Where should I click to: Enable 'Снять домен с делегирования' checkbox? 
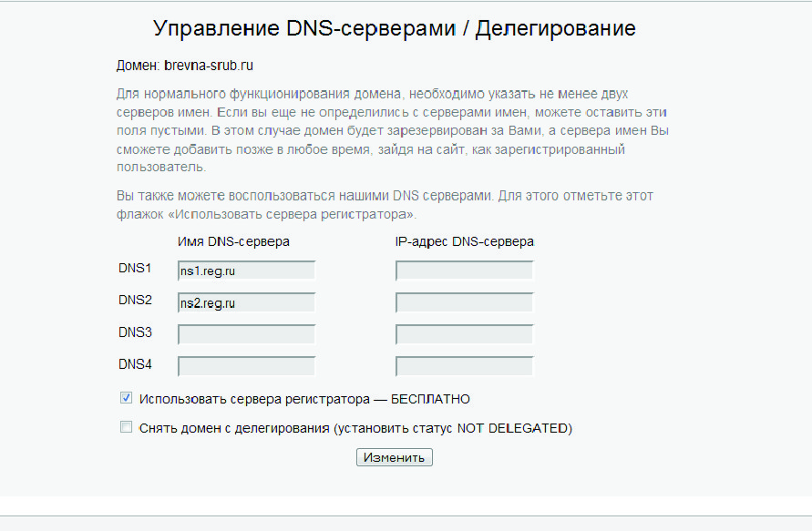point(126,426)
